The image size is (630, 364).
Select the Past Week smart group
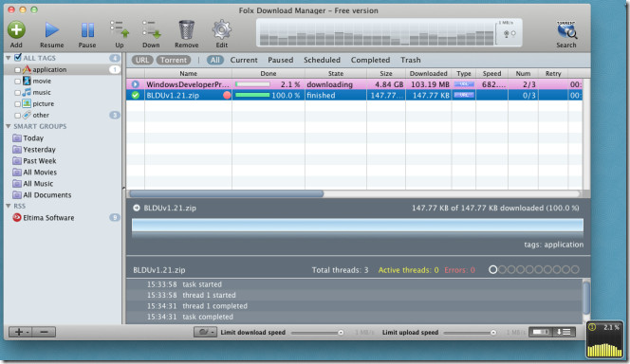[x=40, y=161]
